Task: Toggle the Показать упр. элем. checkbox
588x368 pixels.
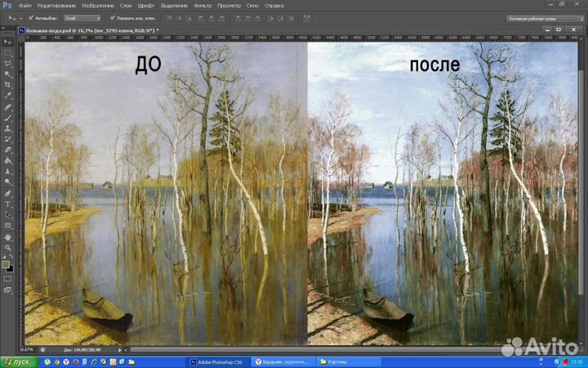Action: (113, 18)
